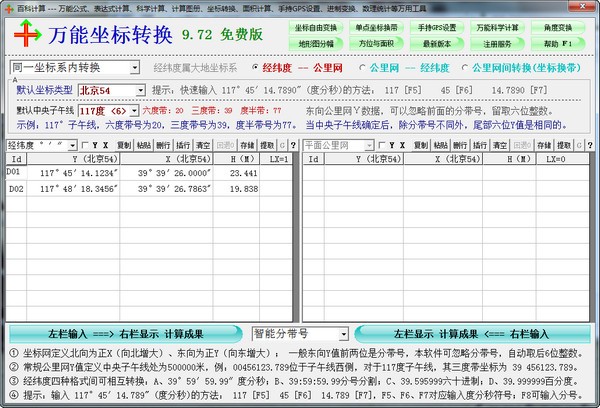This screenshot has height=408, width=600.
Task: Click 提取 (extract) in the right toolbar
Action: pyautogui.click(x=564, y=145)
